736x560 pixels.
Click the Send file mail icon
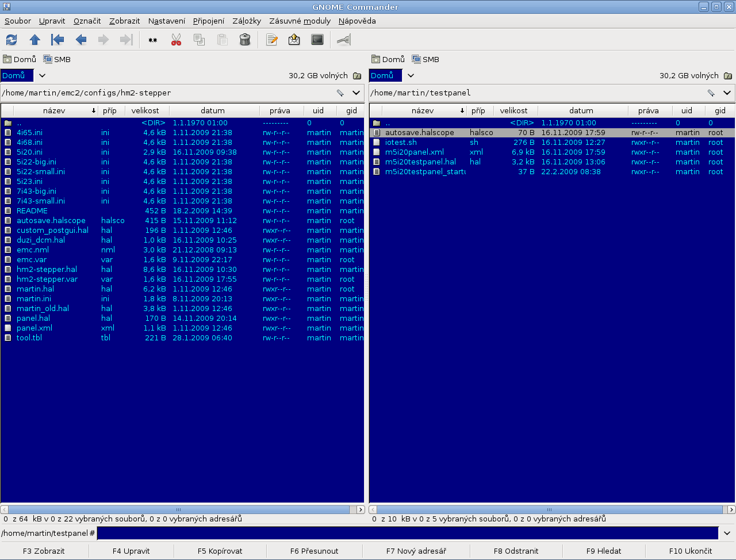pos(294,40)
